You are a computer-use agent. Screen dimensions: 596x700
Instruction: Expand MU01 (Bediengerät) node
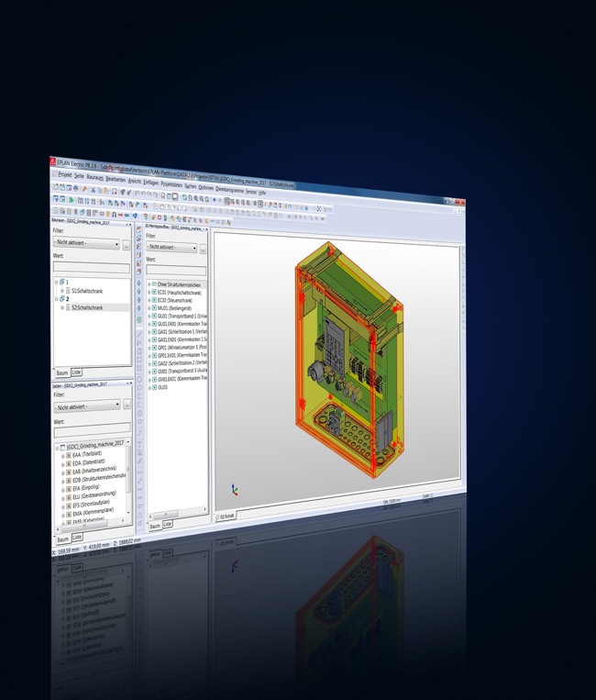coord(149,308)
